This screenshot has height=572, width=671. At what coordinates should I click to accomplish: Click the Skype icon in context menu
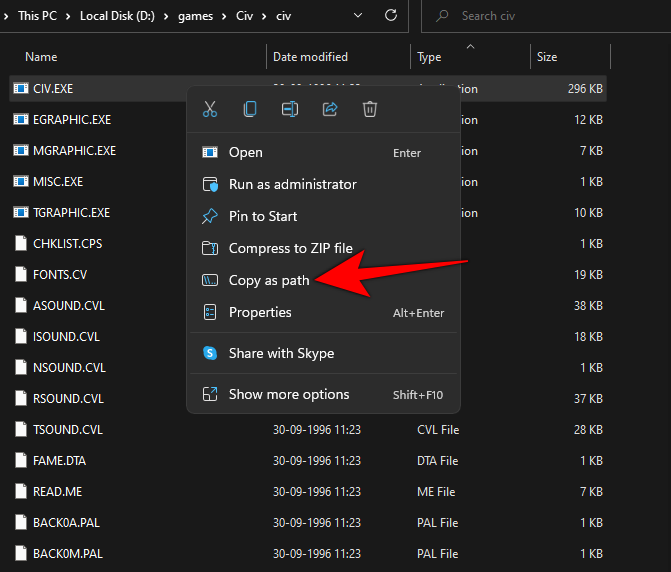coord(210,353)
